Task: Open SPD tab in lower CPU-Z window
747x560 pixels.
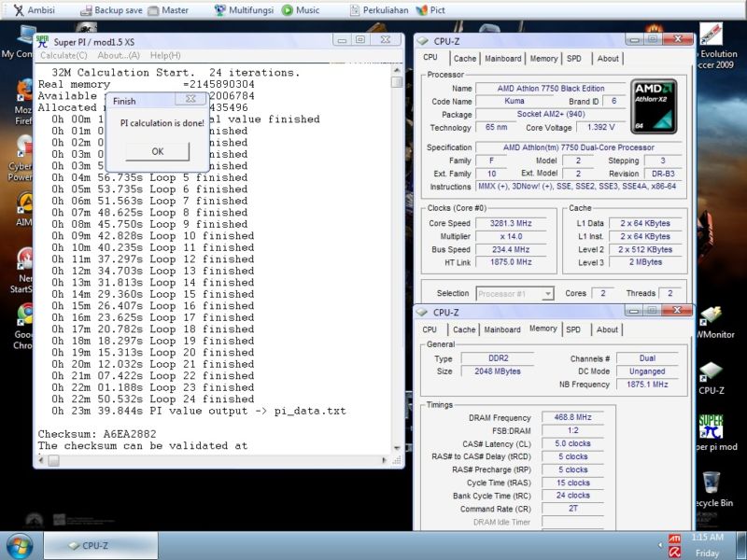Action: click(x=573, y=329)
